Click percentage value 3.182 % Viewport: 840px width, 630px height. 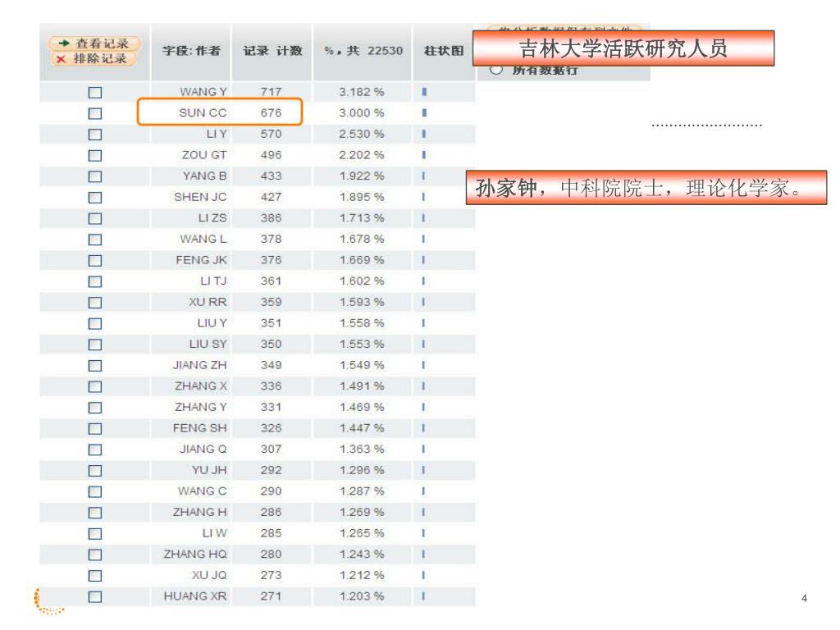[x=362, y=92]
